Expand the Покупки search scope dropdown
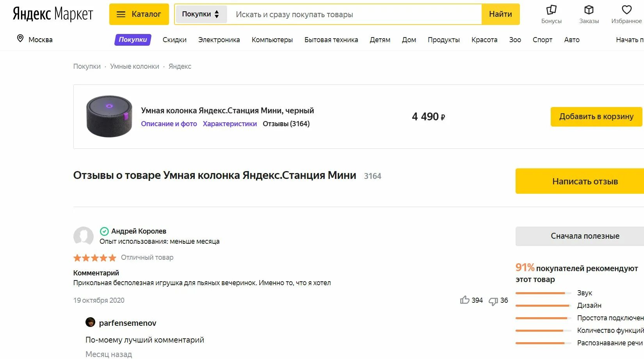 click(201, 14)
